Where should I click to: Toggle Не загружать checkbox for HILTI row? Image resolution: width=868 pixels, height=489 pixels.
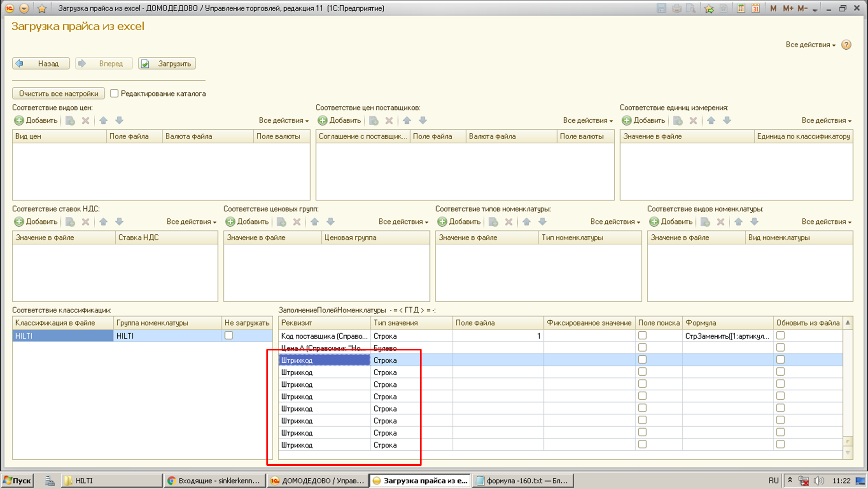click(229, 335)
